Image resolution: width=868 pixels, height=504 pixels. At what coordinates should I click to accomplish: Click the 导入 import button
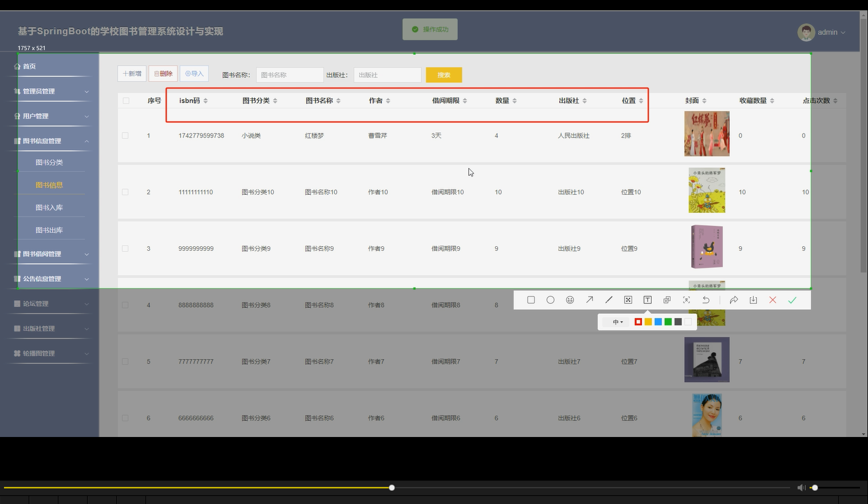pos(194,74)
